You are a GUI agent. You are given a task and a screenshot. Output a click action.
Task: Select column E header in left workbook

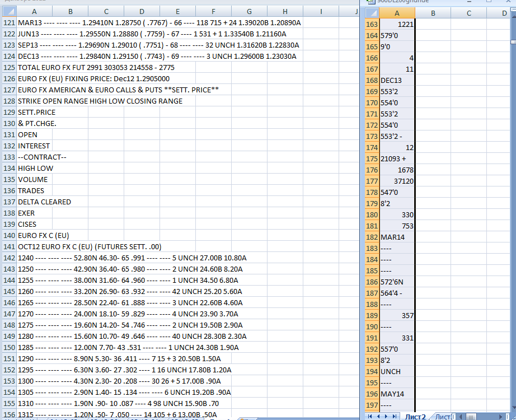(x=178, y=12)
